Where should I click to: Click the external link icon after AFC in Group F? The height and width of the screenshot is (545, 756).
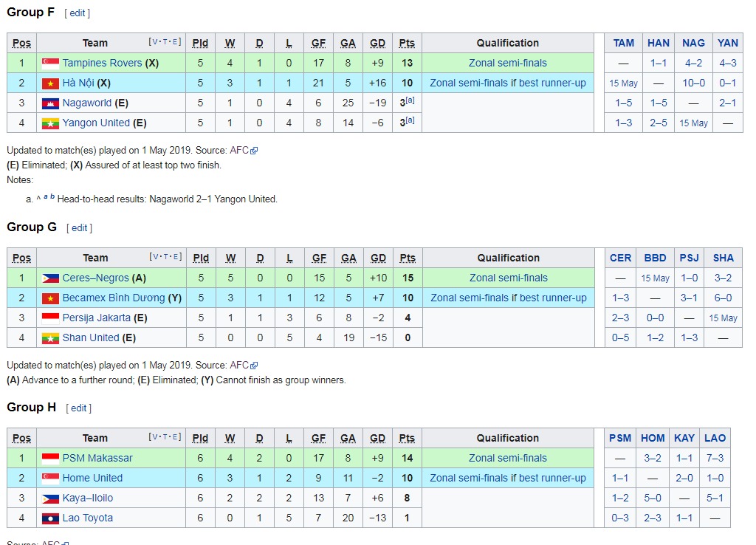tap(254, 151)
